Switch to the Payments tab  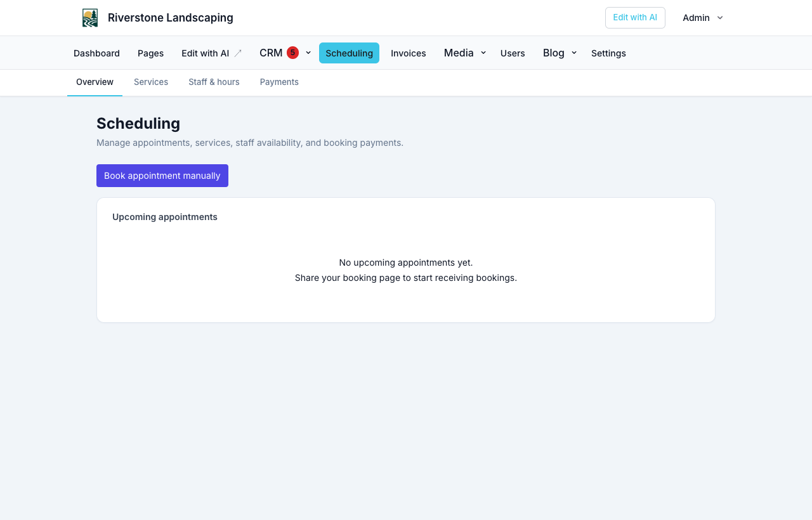pos(279,82)
